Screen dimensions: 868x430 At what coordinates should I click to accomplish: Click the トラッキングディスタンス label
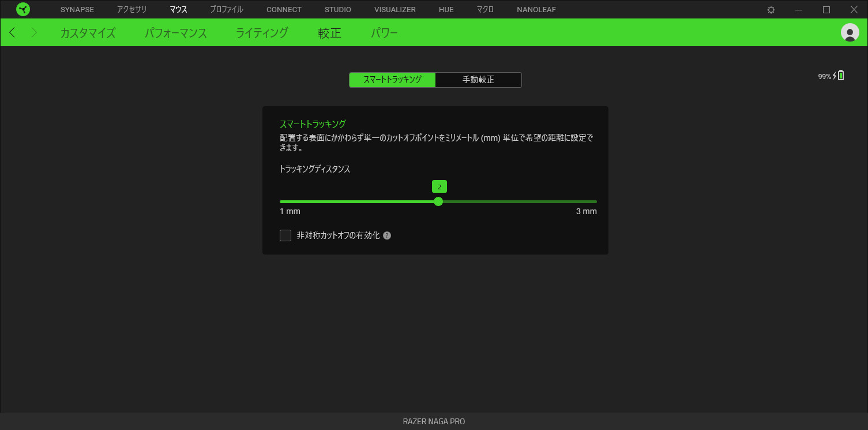pyautogui.click(x=315, y=169)
